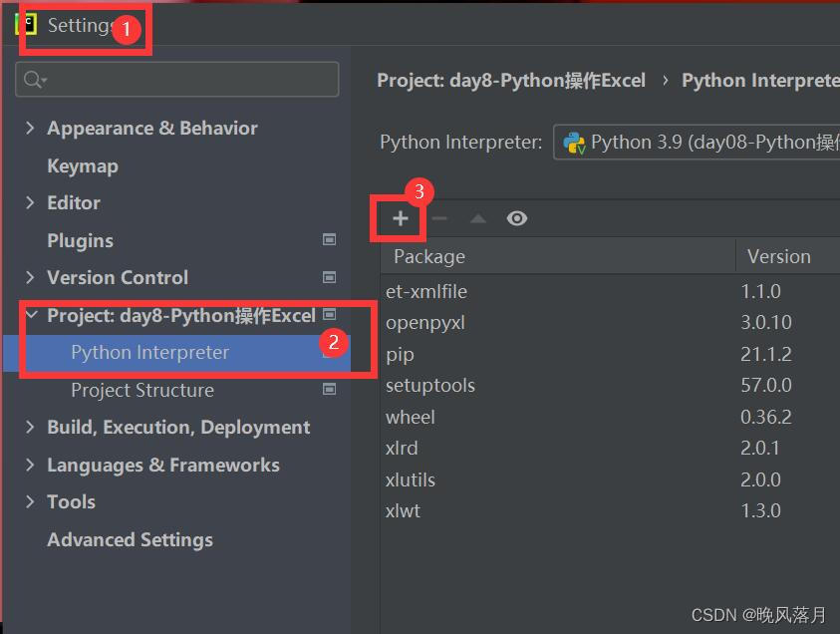The width and height of the screenshot is (840, 634).
Task: Expand Version Control section
Action: point(30,277)
